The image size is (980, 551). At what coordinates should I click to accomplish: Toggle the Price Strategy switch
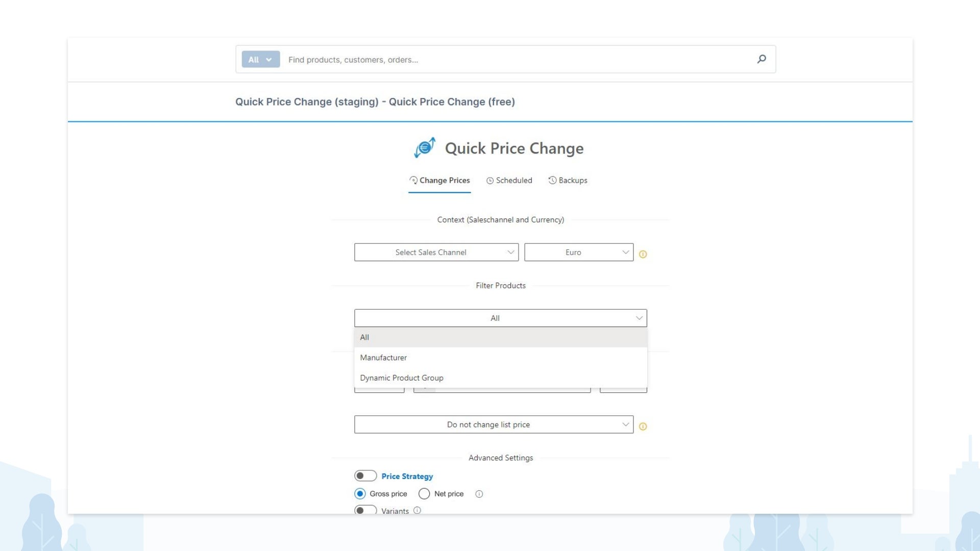click(365, 476)
